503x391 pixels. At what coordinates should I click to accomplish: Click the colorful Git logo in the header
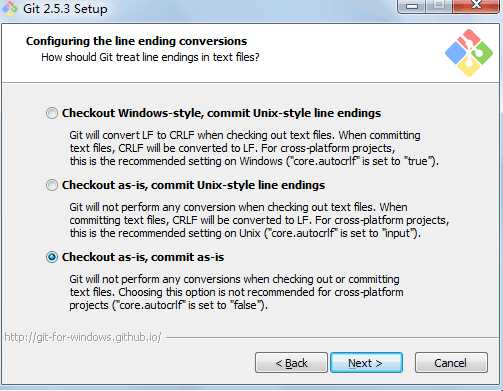point(469,53)
